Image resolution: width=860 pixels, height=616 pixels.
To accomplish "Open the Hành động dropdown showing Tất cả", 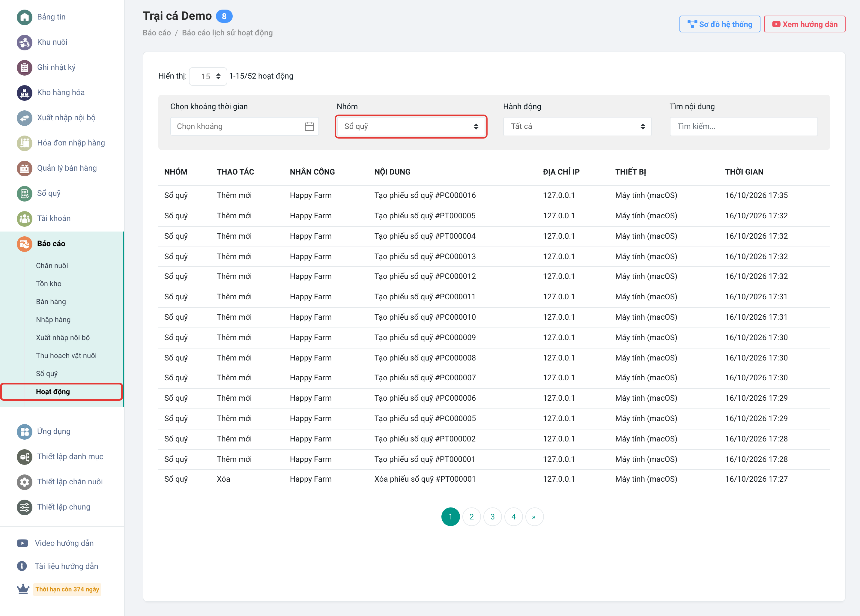I will (577, 127).
